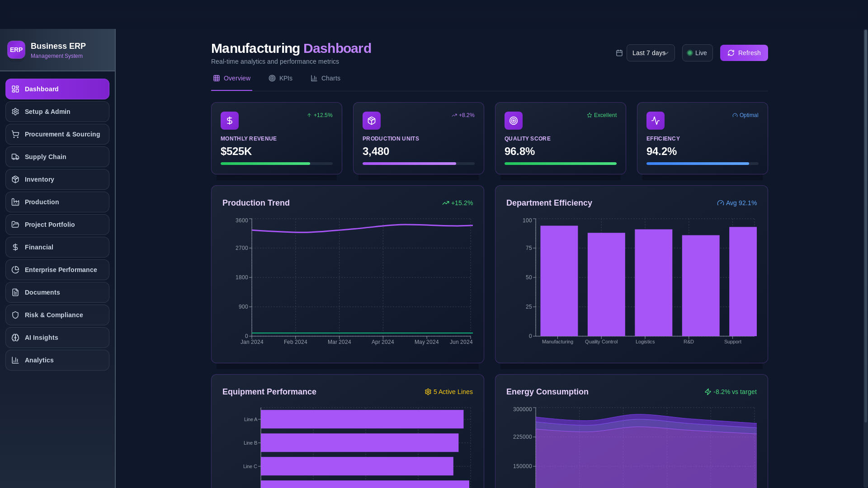Click the gear icon by 5 Active Lines
The width and height of the screenshot is (868, 488).
428,392
